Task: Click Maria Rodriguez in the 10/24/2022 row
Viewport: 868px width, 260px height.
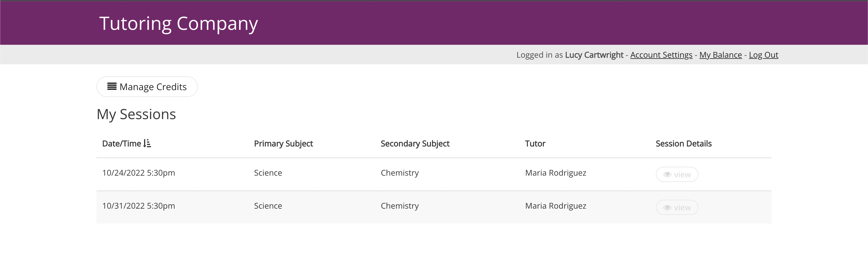Action: click(x=556, y=173)
